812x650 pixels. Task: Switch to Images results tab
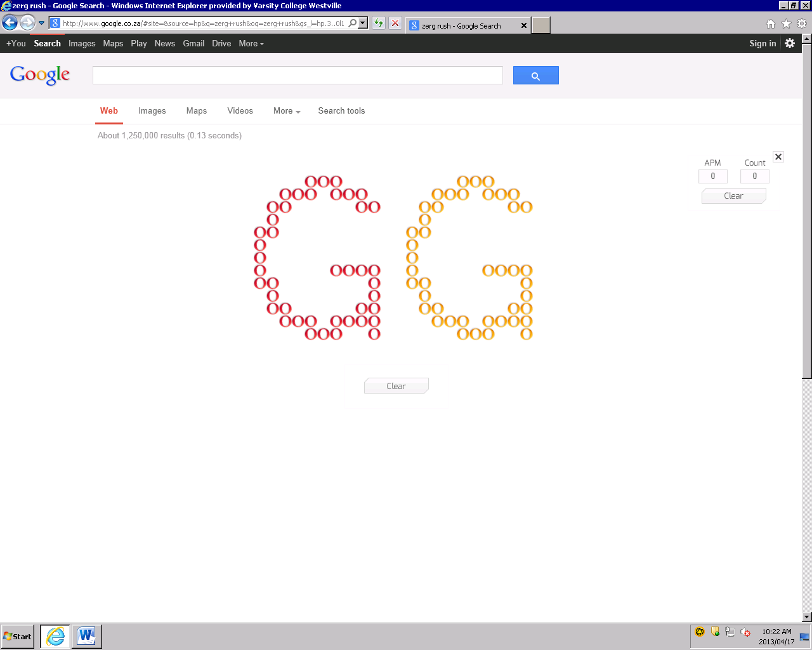(x=152, y=110)
